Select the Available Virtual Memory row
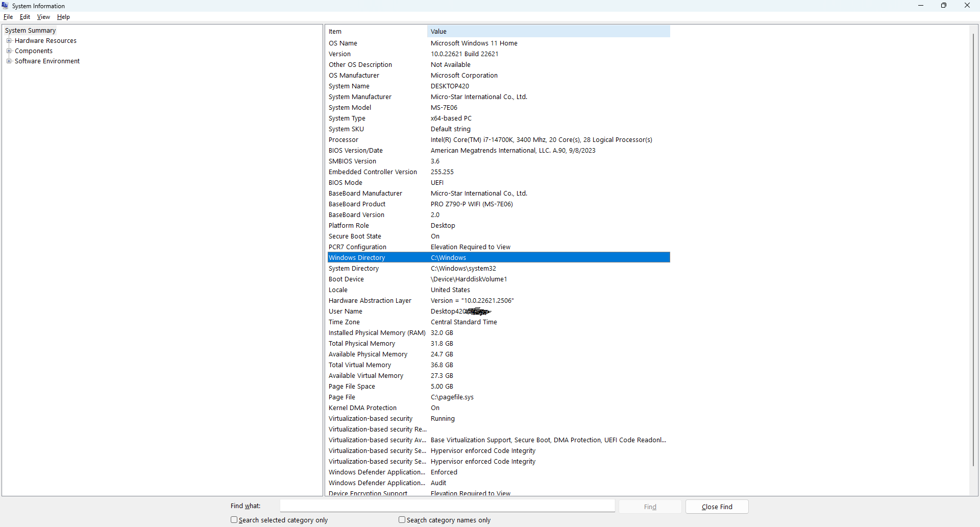Screen dimensions: 980x527 [x=499, y=376]
